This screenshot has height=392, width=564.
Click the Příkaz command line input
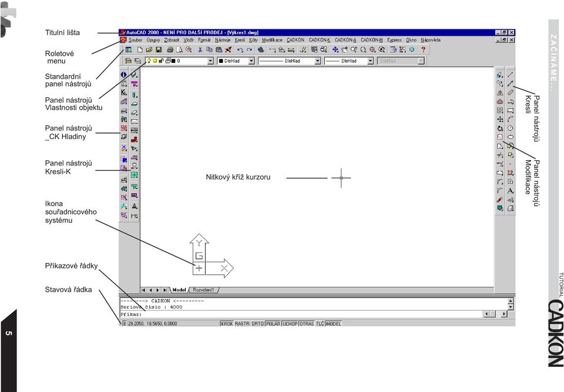[x=301, y=315]
